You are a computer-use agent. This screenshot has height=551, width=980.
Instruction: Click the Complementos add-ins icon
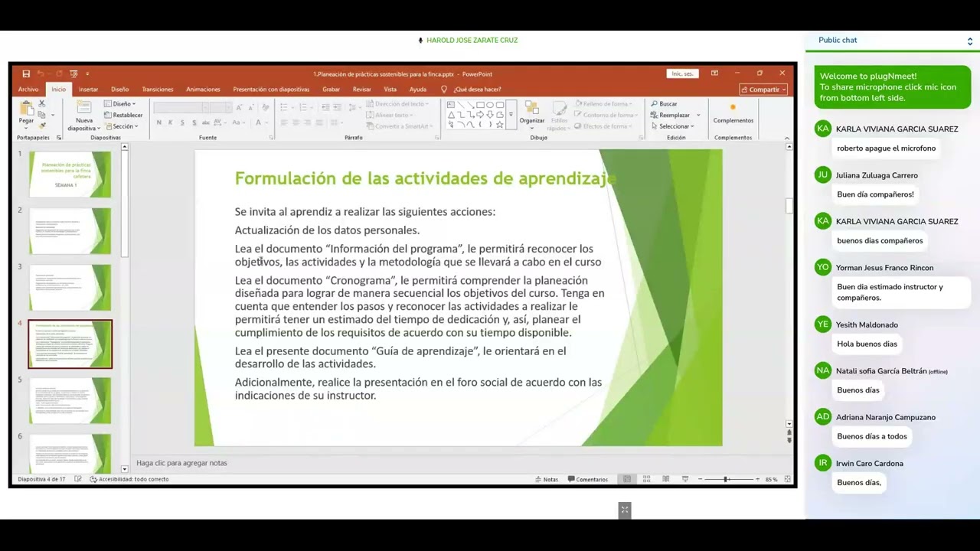pyautogui.click(x=733, y=108)
